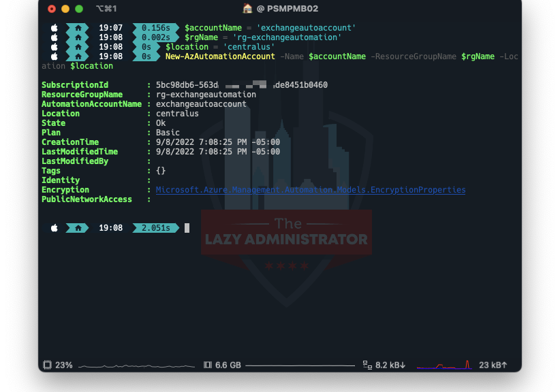The width and height of the screenshot is (560, 392).
Task: Click the Location label
Action: (x=61, y=114)
